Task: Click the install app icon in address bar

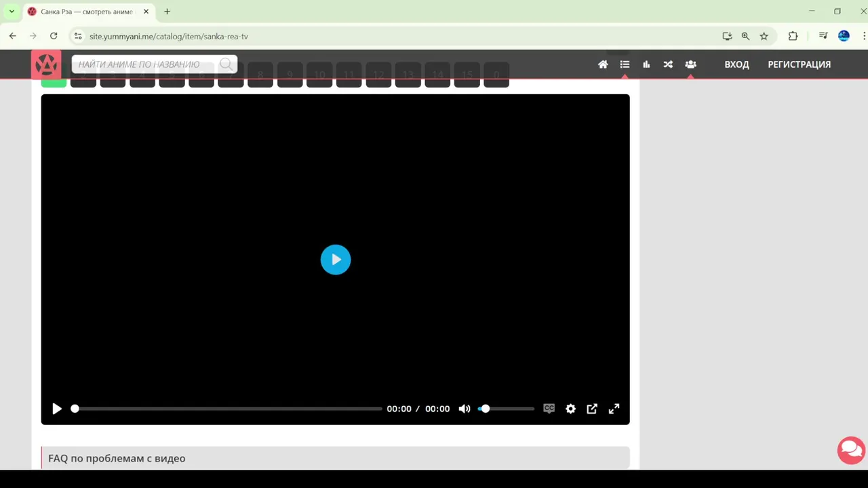Action: 727,36
